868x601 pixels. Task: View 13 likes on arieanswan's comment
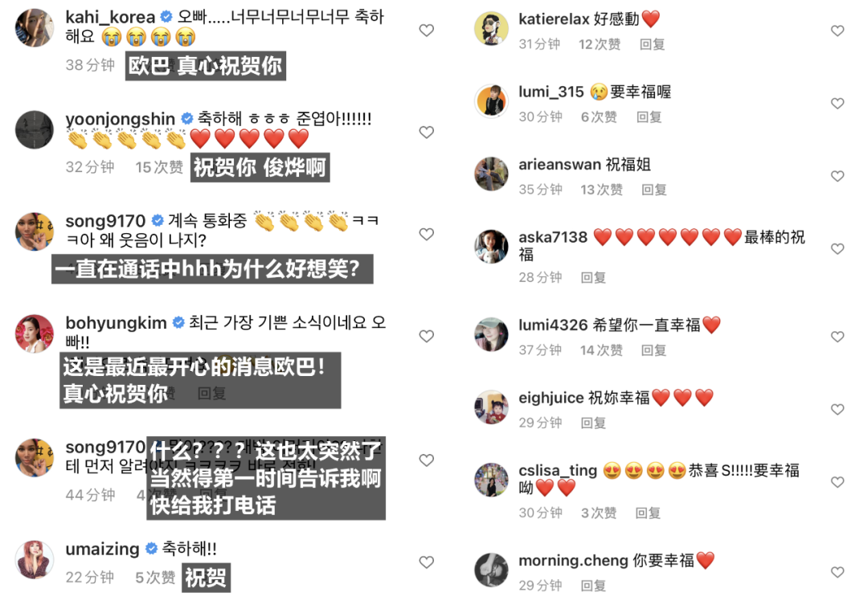(x=601, y=190)
